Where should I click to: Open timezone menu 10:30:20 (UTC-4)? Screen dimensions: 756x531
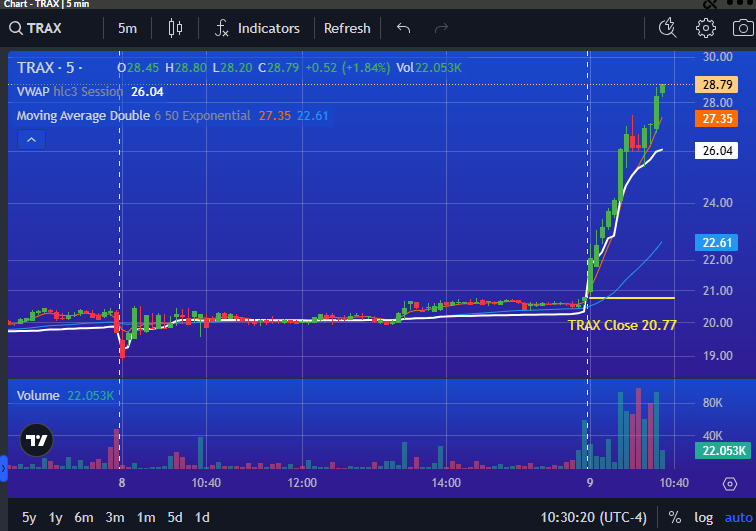(593, 517)
